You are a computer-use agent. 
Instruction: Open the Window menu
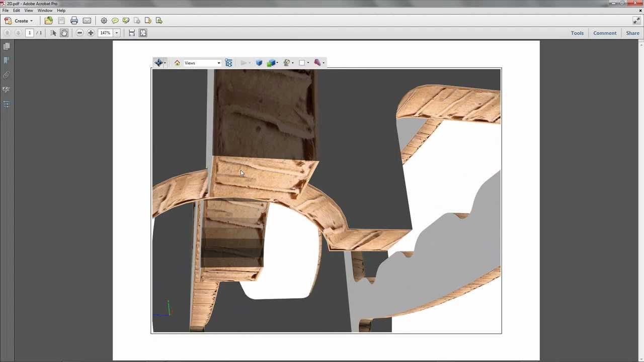tap(45, 10)
